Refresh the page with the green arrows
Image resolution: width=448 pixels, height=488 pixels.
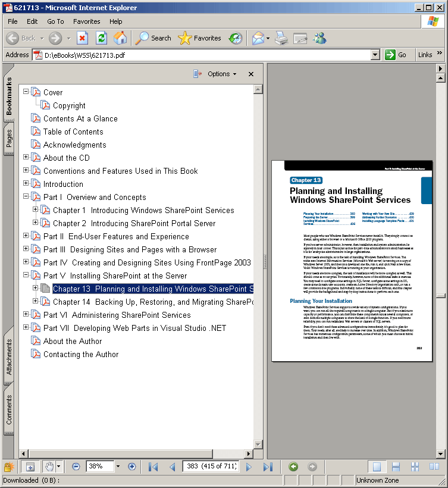tap(101, 38)
